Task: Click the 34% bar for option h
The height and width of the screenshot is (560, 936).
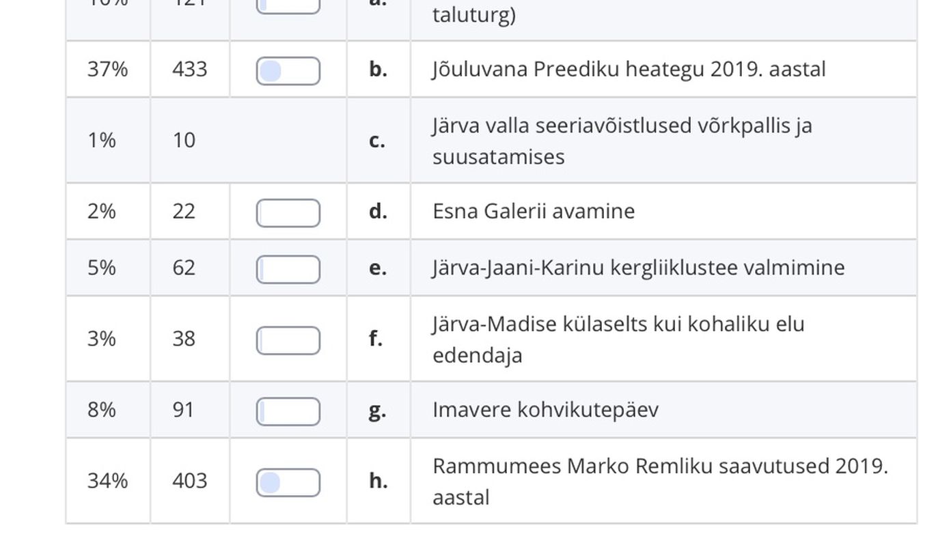Action: [x=288, y=483]
